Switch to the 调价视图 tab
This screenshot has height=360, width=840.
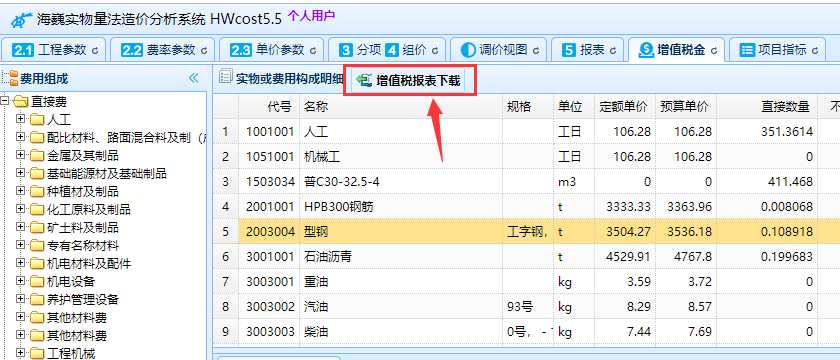pos(499,50)
